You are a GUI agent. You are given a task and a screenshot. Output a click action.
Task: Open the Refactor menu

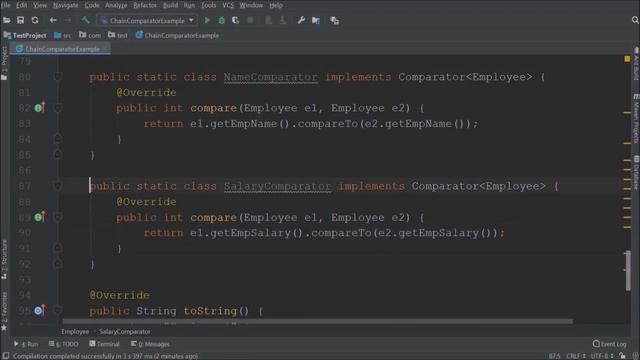tap(145, 5)
